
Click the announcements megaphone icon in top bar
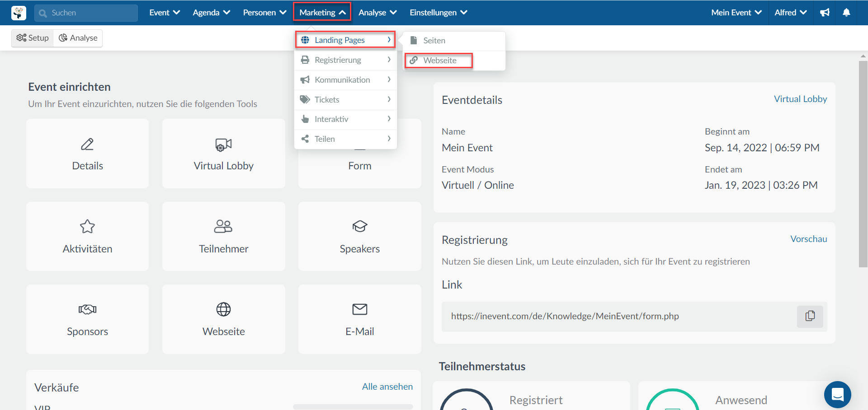pos(825,13)
